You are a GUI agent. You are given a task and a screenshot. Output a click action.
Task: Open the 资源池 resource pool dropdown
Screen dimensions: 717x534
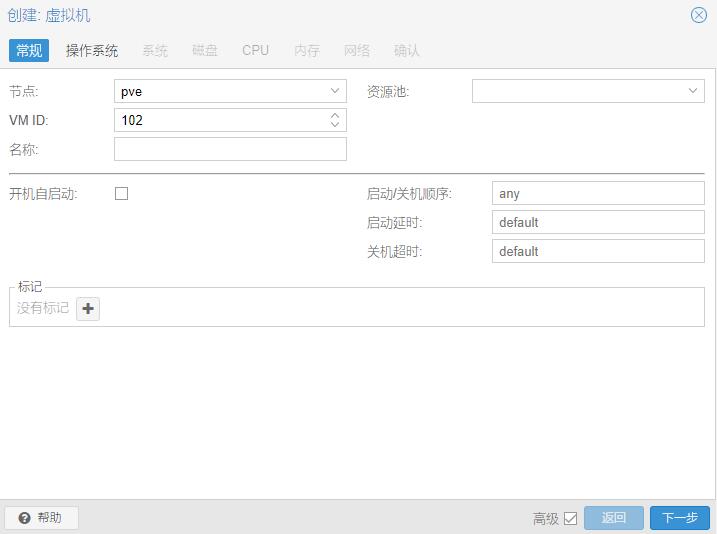[x=693, y=91]
